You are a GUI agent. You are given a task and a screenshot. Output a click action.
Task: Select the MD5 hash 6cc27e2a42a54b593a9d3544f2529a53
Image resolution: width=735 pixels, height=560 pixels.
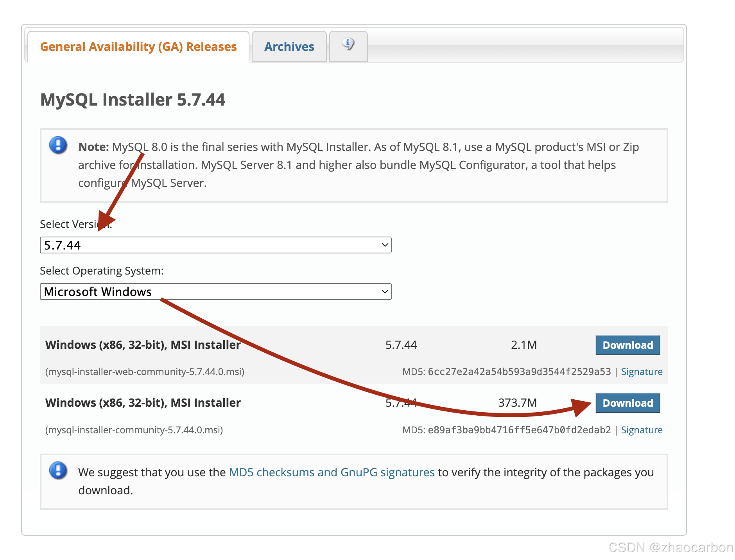(x=519, y=372)
